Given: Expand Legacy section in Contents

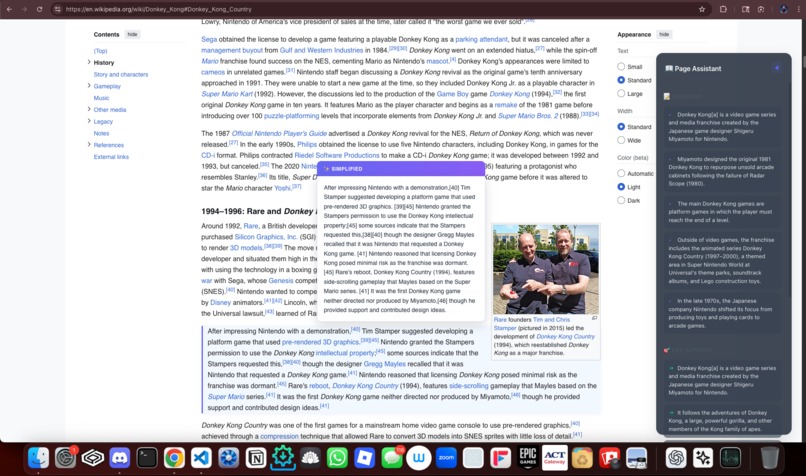Looking at the screenshot, I should (89, 121).
